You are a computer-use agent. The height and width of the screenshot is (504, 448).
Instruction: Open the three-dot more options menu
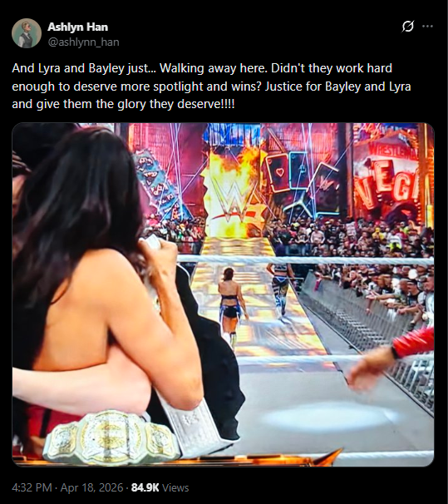pyautogui.click(x=427, y=27)
